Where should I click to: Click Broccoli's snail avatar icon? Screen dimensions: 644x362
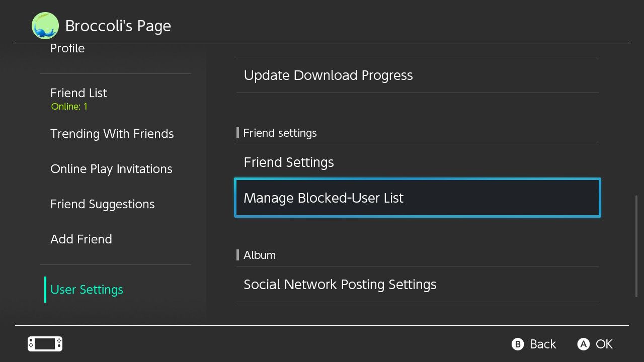(45, 26)
